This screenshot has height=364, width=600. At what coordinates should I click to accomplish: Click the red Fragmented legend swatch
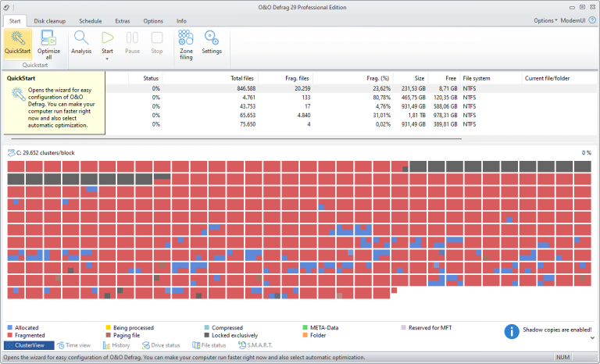coord(10,335)
